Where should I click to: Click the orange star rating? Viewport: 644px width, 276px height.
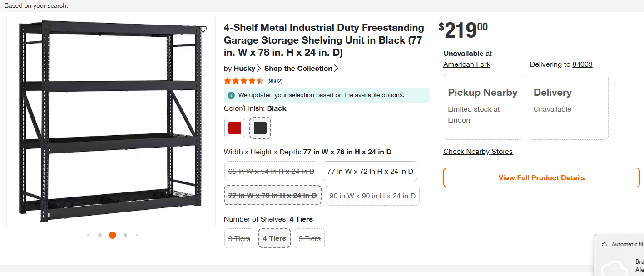pos(243,81)
